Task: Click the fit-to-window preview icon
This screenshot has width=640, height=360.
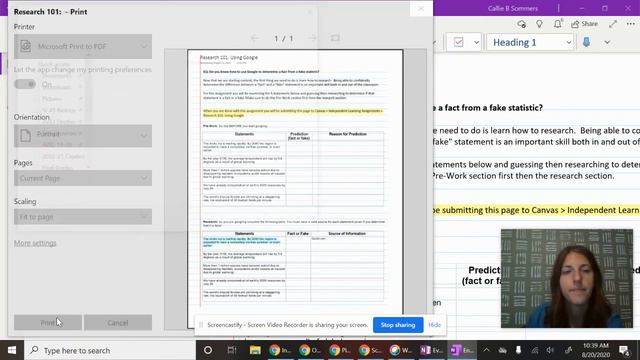Action: click(335, 38)
